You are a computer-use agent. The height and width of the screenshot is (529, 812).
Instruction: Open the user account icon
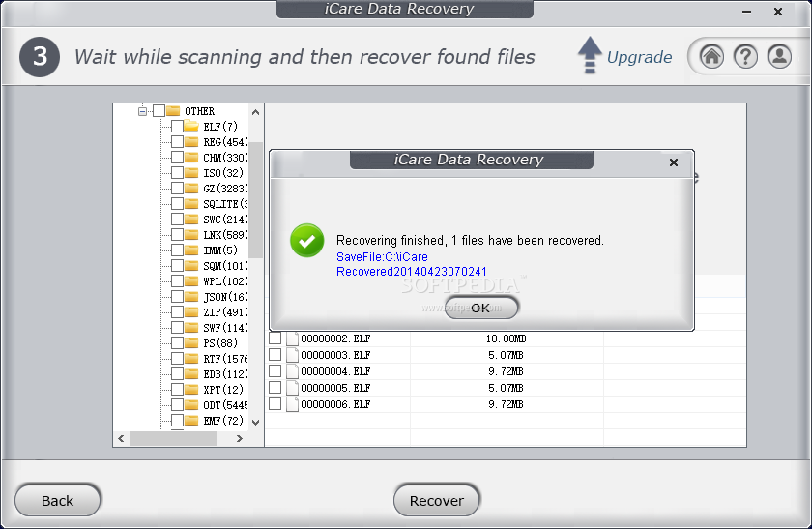pyautogui.click(x=779, y=56)
